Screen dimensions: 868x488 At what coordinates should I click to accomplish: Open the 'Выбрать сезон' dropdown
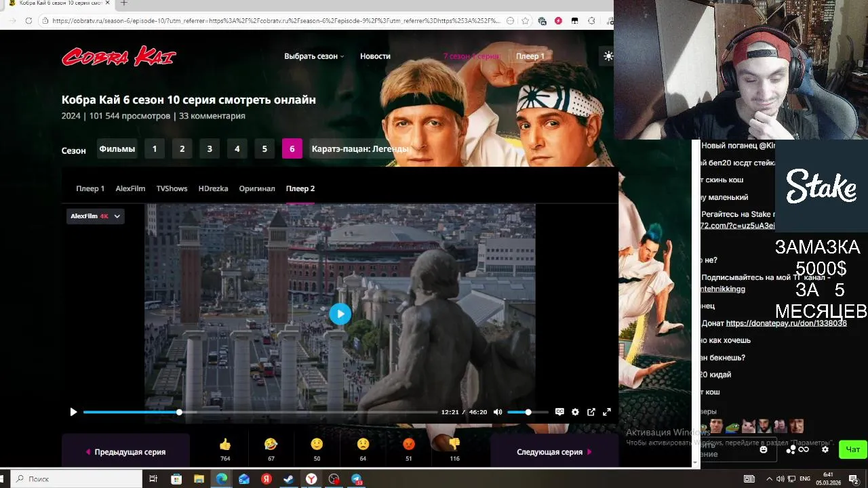314,56
